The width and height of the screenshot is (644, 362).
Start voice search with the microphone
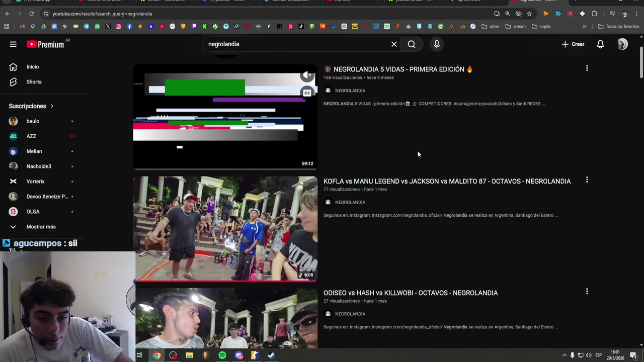(x=437, y=44)
